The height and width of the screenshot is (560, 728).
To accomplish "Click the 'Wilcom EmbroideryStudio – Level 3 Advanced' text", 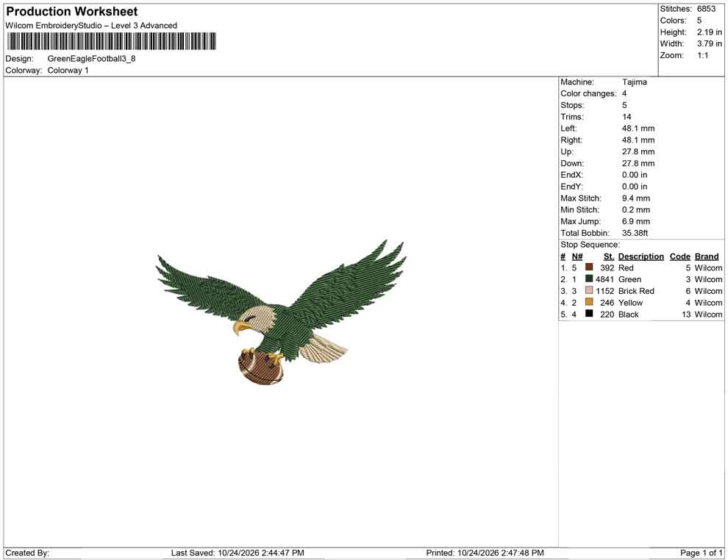I will tap(91, 26).
